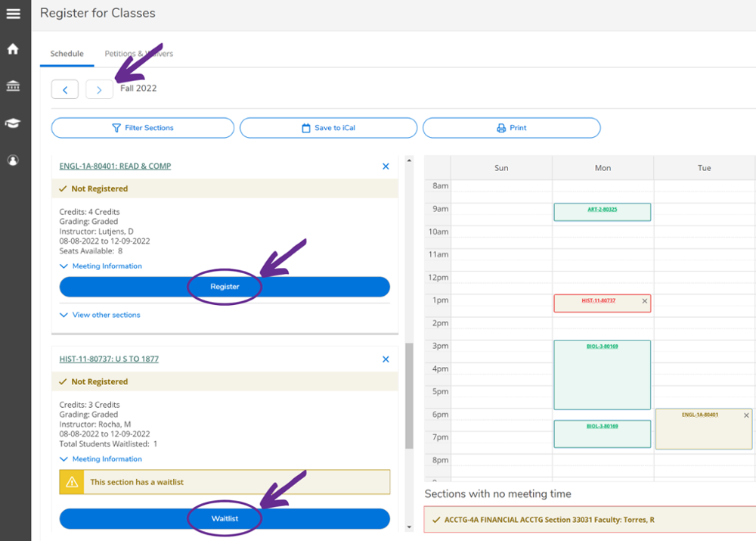Click the Sun column header
The height and width of the screenshot is (541, 756).
501,168
